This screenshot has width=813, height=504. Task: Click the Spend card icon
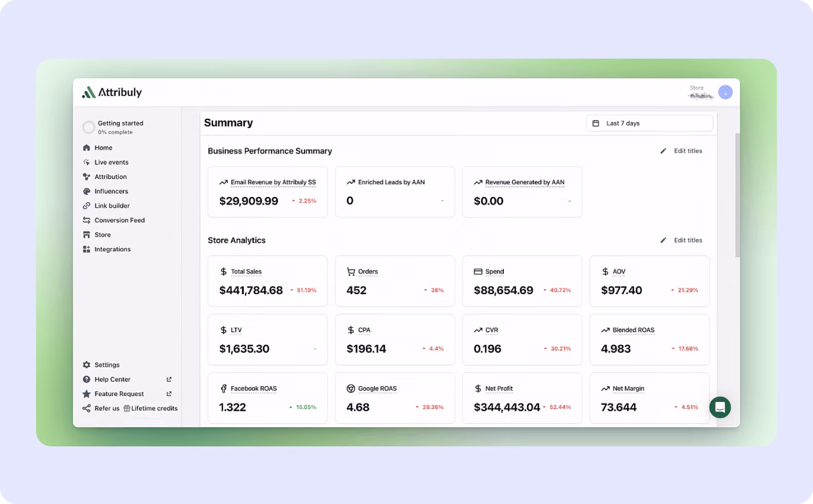pos(478,272)
